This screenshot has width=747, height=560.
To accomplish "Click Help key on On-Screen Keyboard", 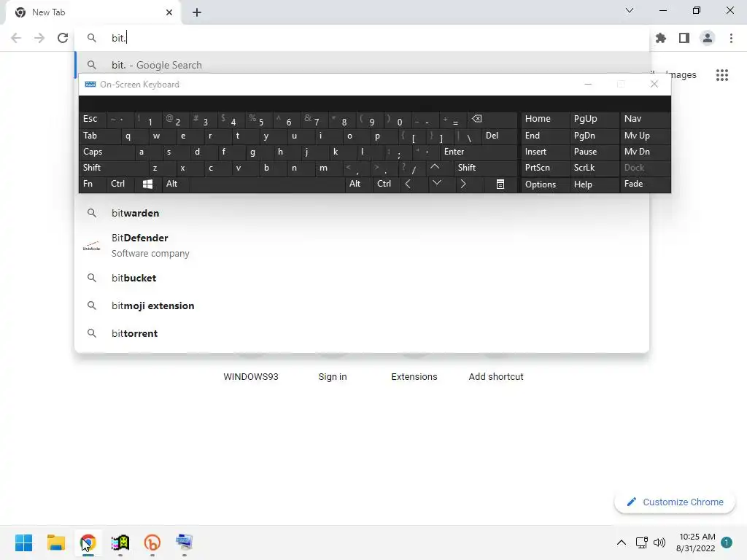I will pos(594,184).
